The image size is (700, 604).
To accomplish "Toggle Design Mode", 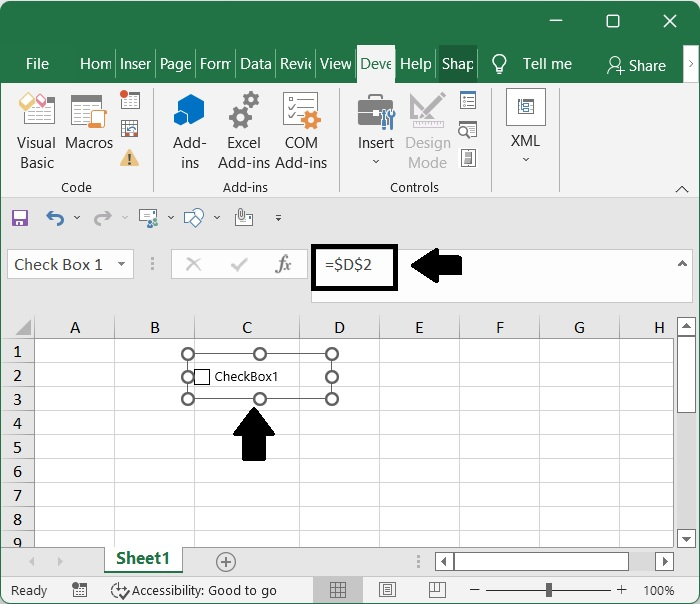I will 428,132.
